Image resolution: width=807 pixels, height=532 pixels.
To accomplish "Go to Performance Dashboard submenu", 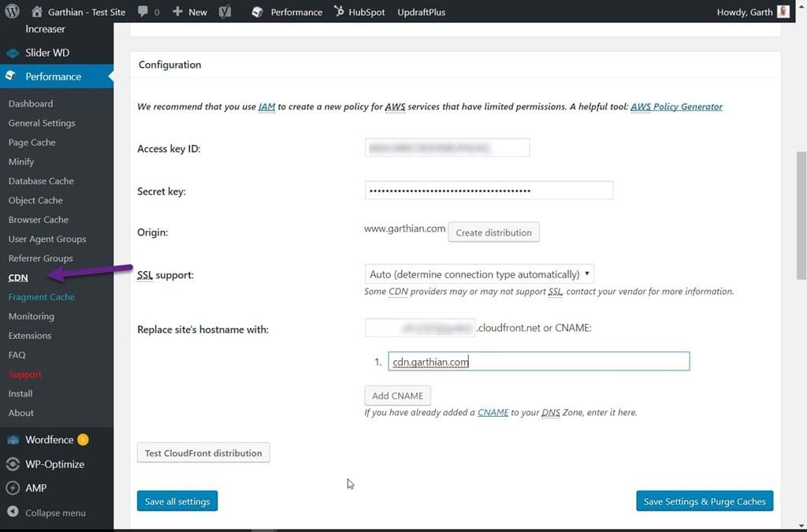I will pos(31,103).
